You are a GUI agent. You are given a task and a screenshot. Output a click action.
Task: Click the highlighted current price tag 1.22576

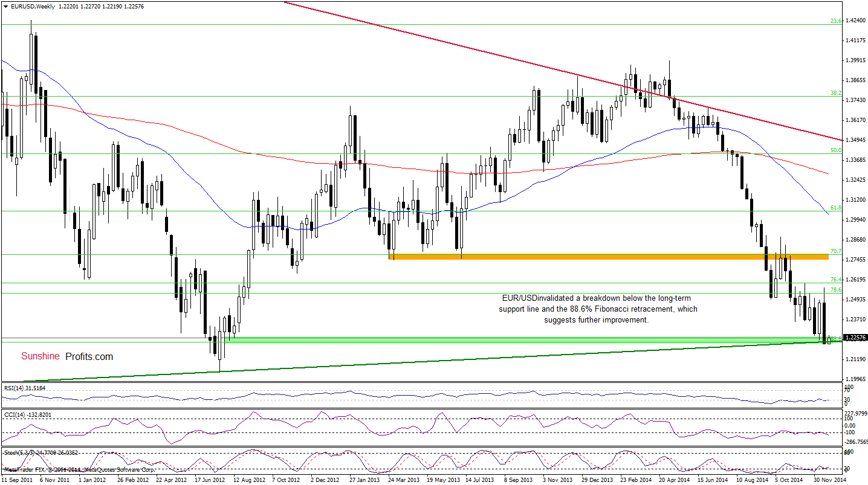pyautogui.click(x=855, y=338)
